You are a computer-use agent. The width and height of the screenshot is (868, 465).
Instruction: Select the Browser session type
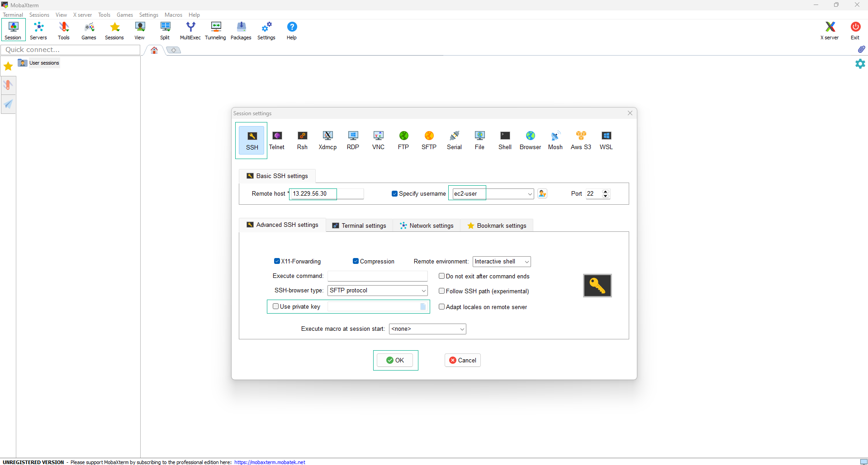coord(530,141)
